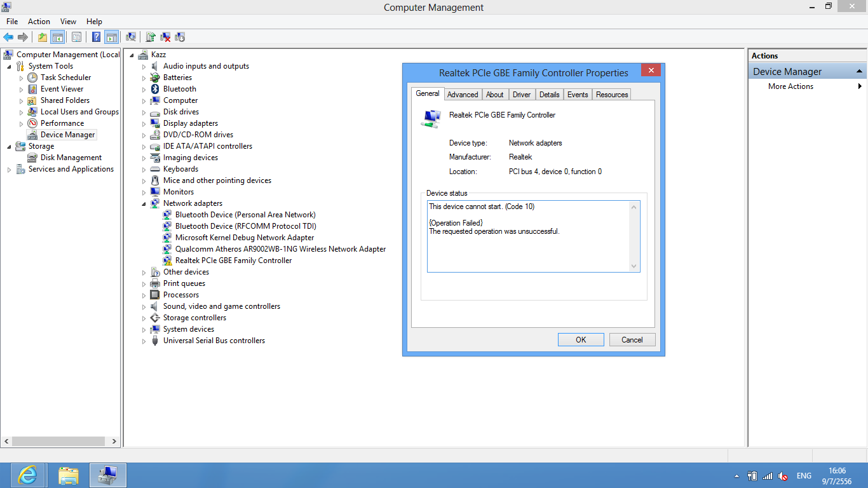Expand the Display adapters node
This screenshot has width=868, height=488.
pos(144,123)
